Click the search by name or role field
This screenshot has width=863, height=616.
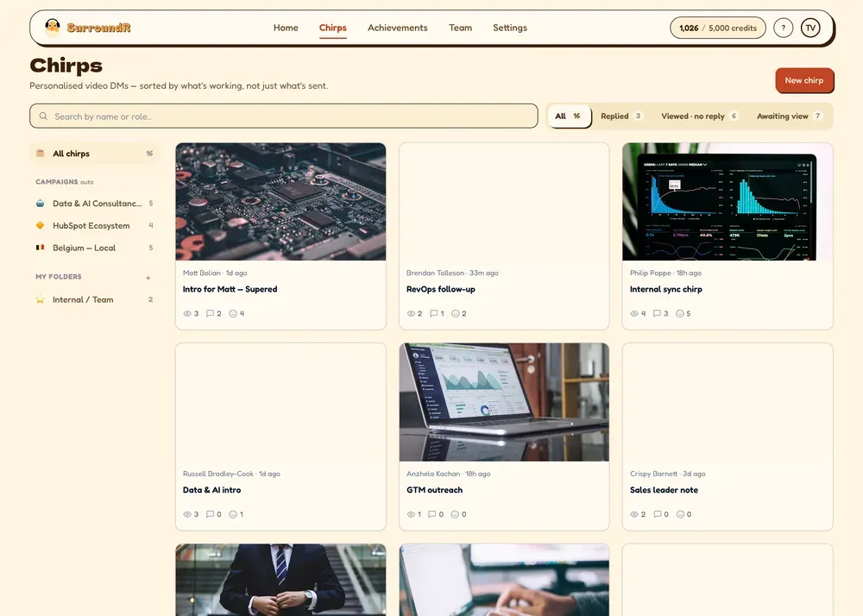pyautogui.click(x=283, y=116)
